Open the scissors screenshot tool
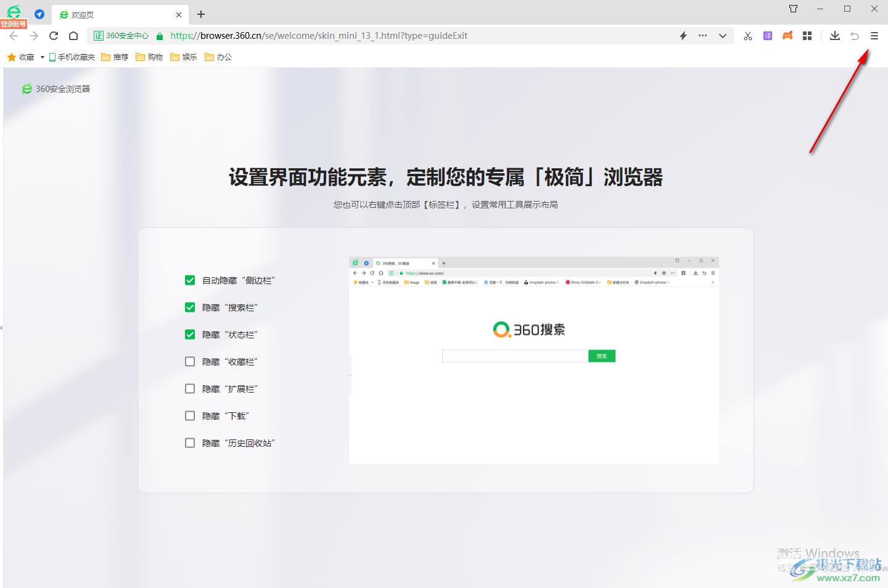This screenshot has width=888, height=588. (748, 36)
